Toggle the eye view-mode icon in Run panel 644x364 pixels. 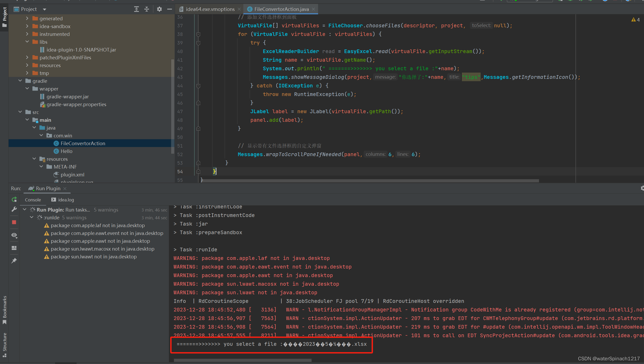14,235
